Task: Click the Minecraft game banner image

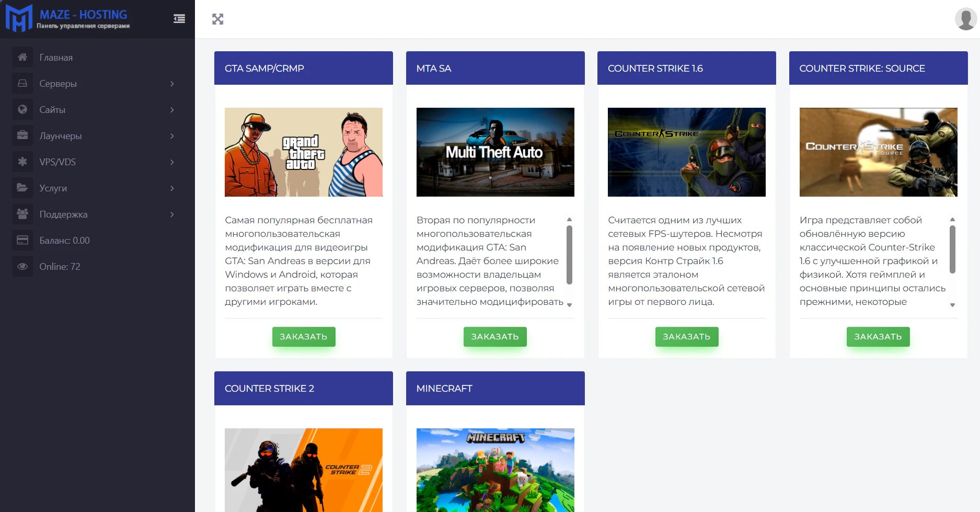Action: click(x=495, y=470)
